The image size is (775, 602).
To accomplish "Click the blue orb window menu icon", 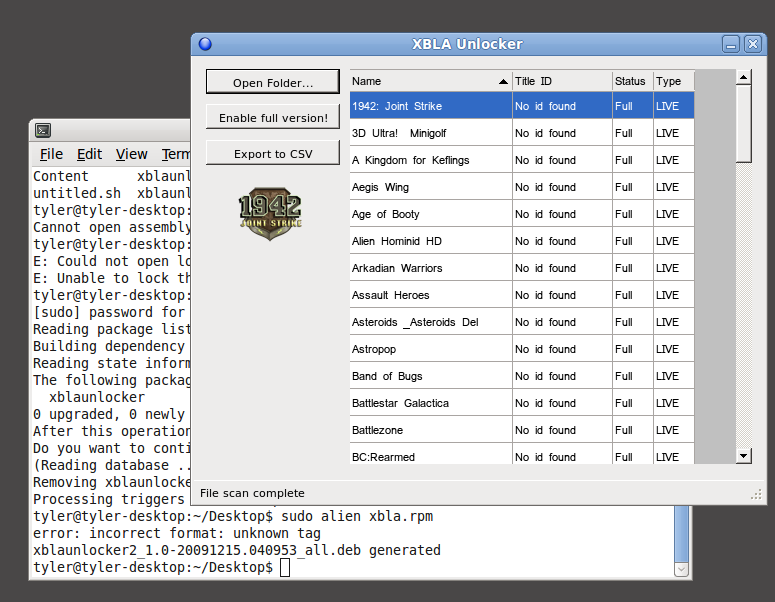I will [205, 44].
